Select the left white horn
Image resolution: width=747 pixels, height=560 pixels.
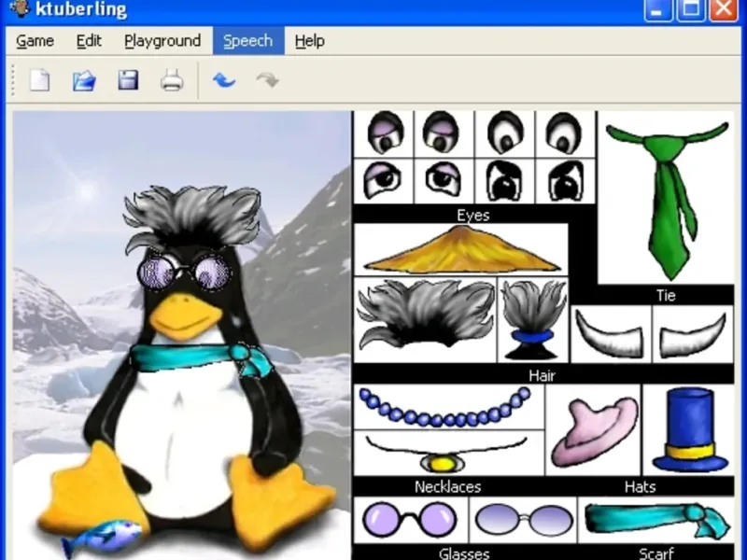611,334
